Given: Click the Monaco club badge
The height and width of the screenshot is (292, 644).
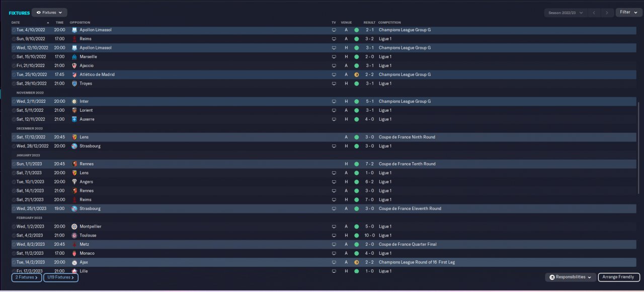Looking at the screenshot, I should click(x=74, y=253).
